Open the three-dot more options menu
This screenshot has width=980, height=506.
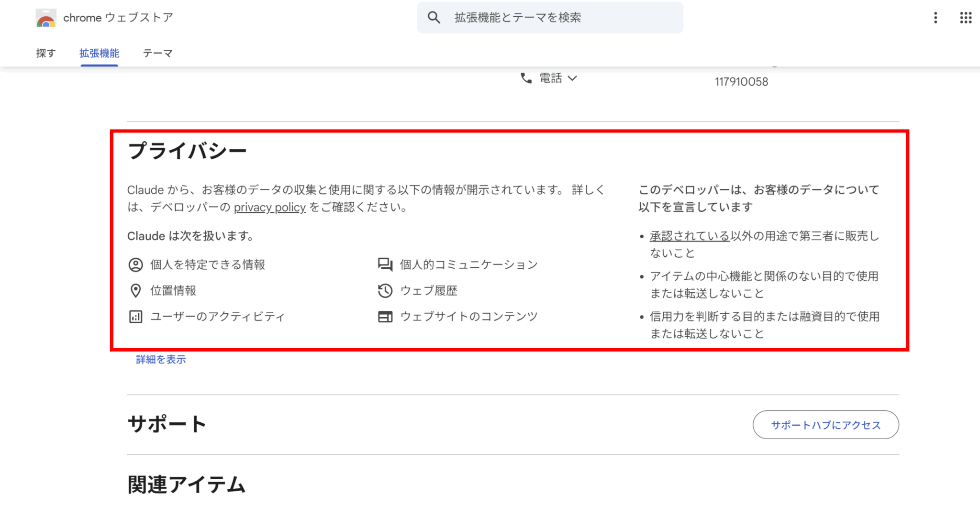coord(935,18)
